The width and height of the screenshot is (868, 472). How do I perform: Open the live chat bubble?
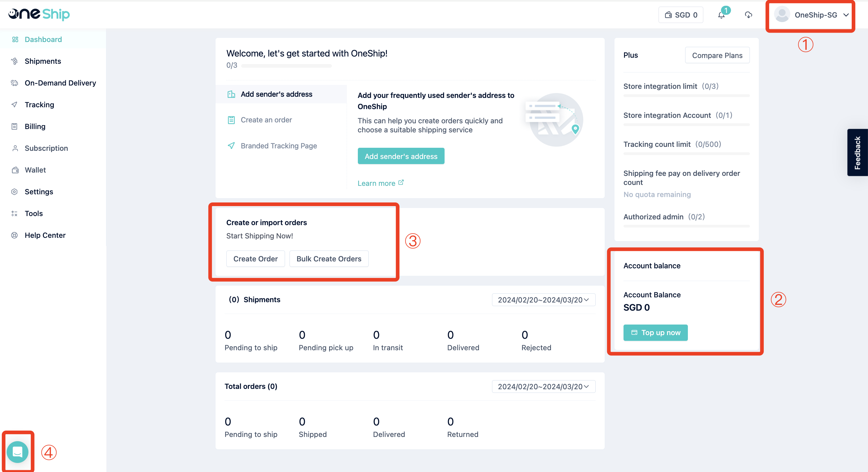click(18, 452)
